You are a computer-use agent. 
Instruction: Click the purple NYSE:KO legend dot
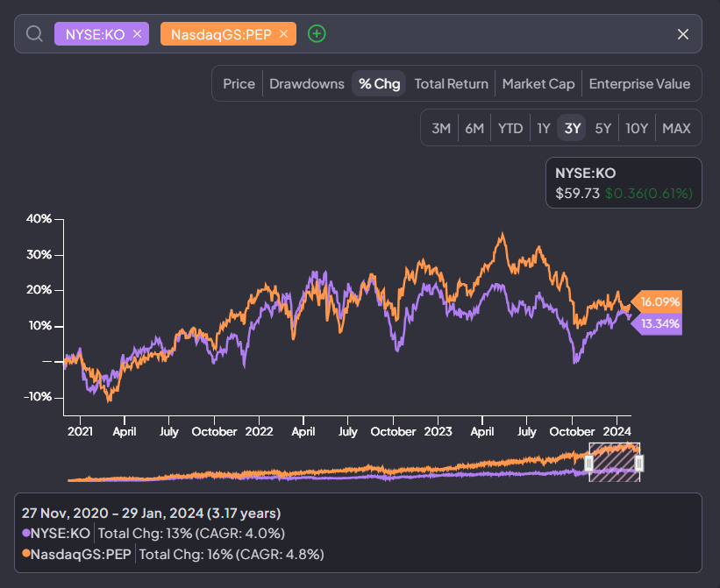tap(26, 533)
